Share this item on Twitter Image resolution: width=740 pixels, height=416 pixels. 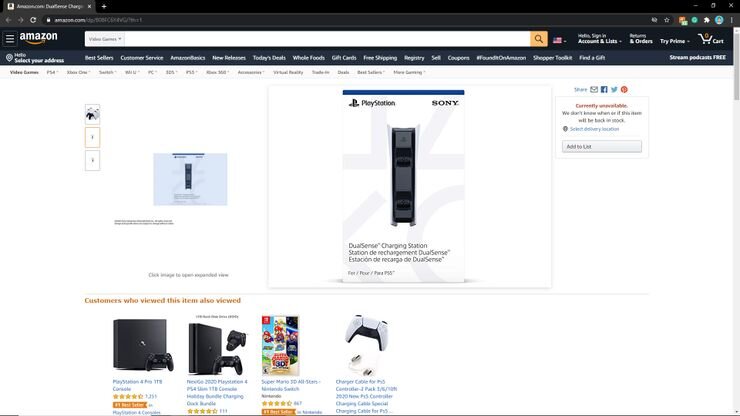[614, 90]
